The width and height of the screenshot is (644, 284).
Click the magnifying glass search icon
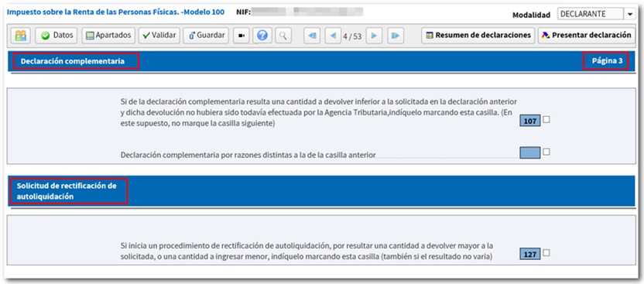pyautogui.click(x=283, y=36)
